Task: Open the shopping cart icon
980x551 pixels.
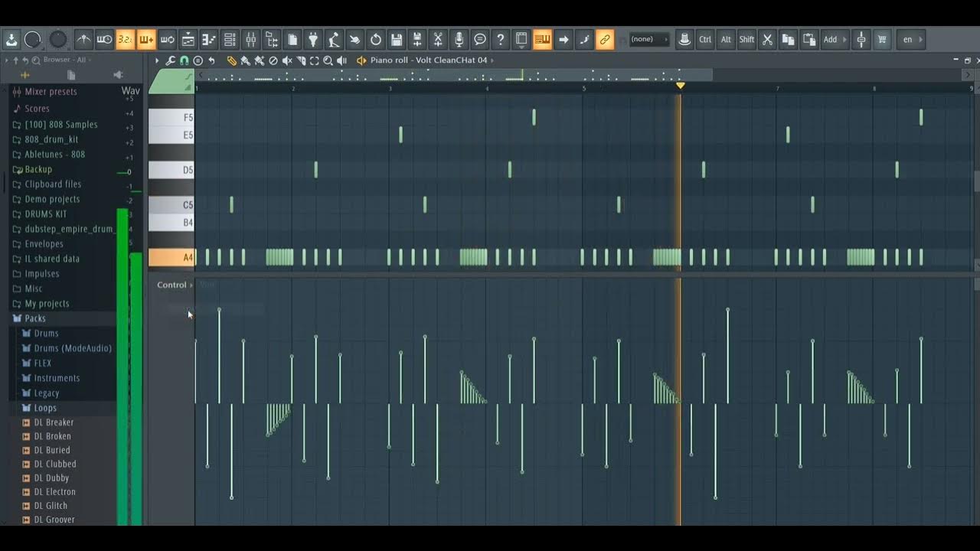Action: coord(882,39)
